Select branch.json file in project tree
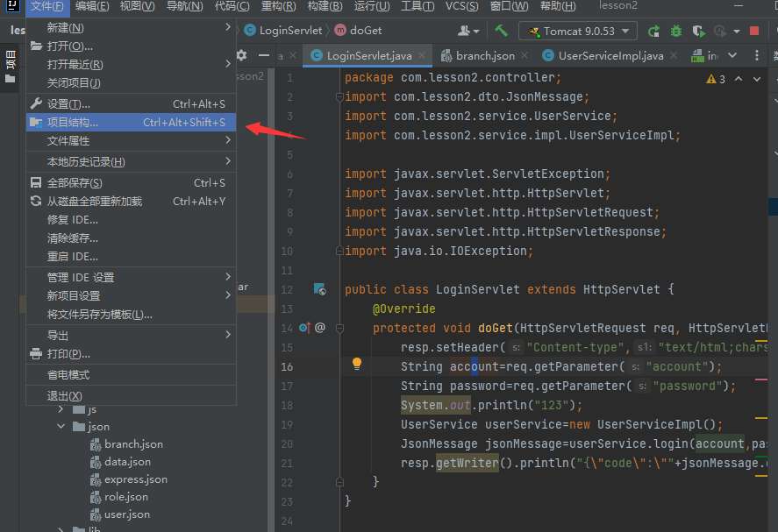The width and height of the screenshot is (778, 532). 133,444
